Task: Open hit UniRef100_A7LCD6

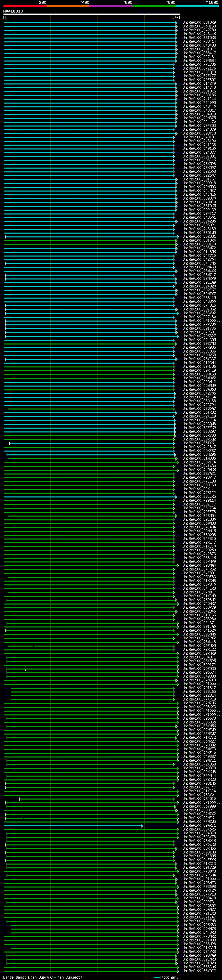Action: pyautogui.click(x=199, y=64)
